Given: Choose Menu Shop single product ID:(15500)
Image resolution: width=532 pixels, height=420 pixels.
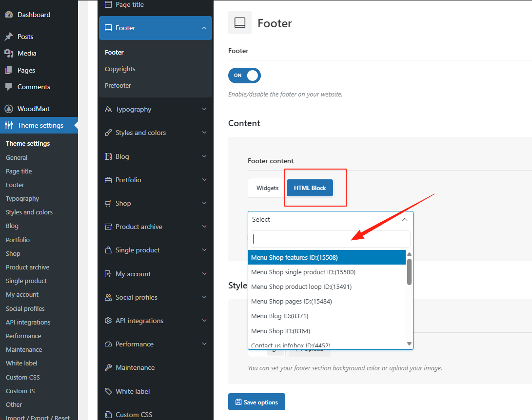Looking at the screenshot, I should [x=303, y=272].
